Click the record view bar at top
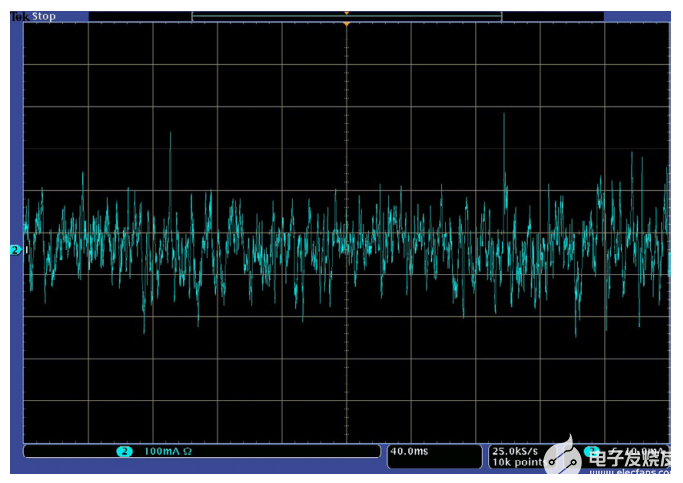683x483 pixels. pyautogui.click(x=346, y=16)
